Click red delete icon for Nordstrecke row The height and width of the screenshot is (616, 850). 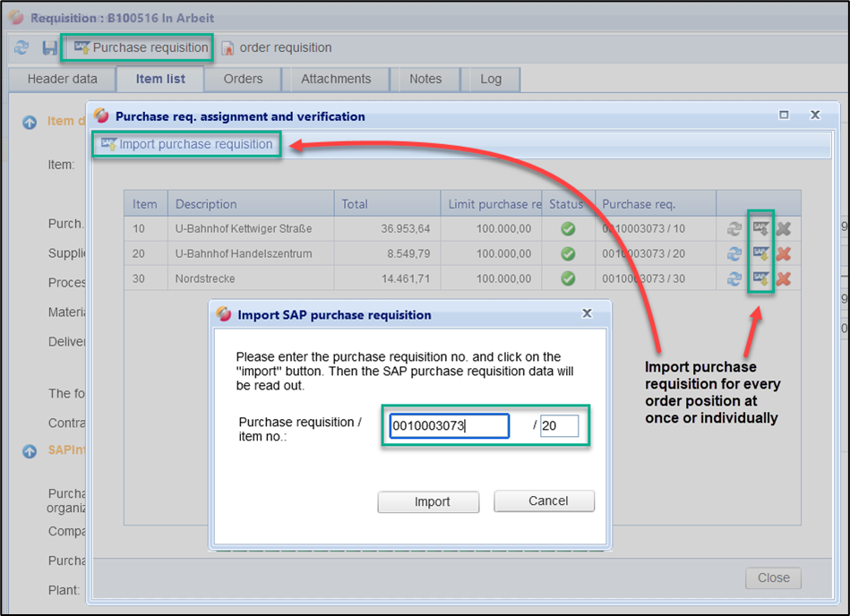[x=784, y=278]
